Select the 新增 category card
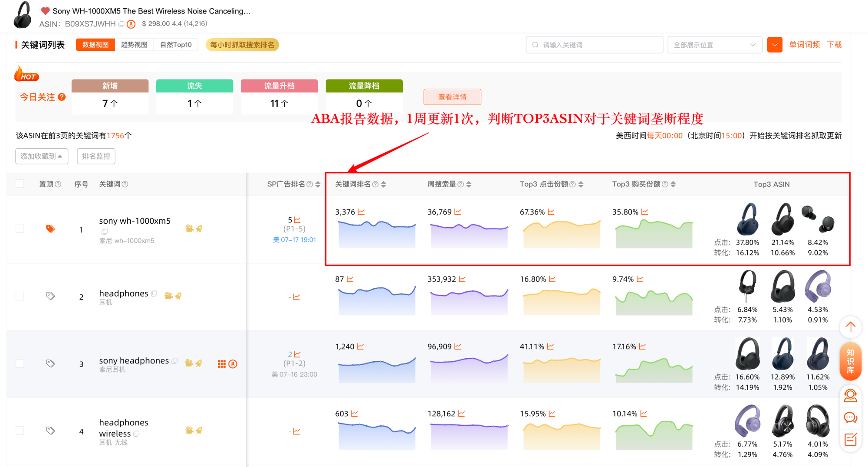868x467 pixels. point(110,97)
